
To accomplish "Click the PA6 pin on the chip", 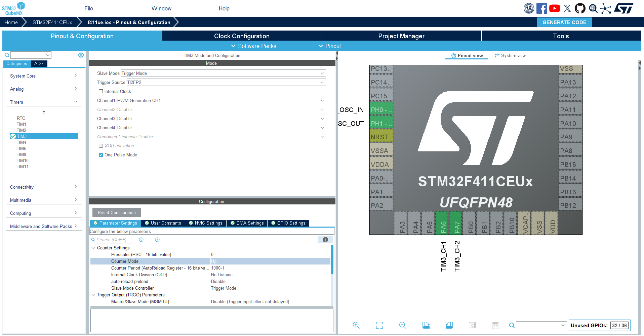I will [443, 223].
